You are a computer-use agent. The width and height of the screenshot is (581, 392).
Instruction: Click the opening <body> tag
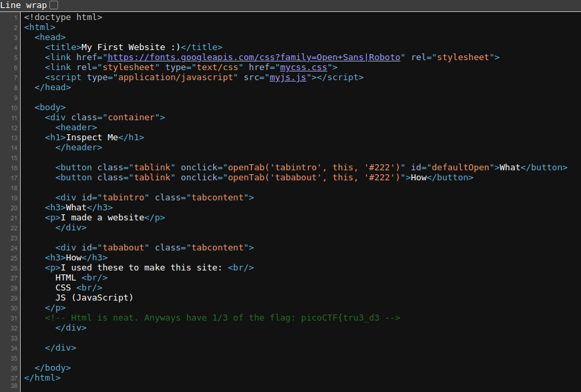49,107
